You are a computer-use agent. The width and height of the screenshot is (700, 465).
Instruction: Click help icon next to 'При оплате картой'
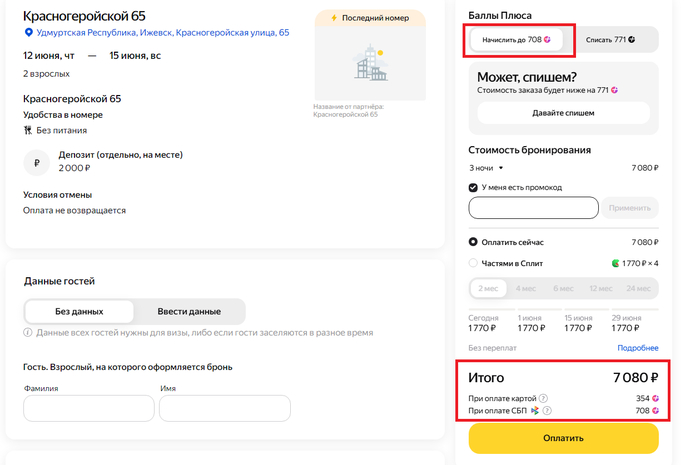[544, 398]
